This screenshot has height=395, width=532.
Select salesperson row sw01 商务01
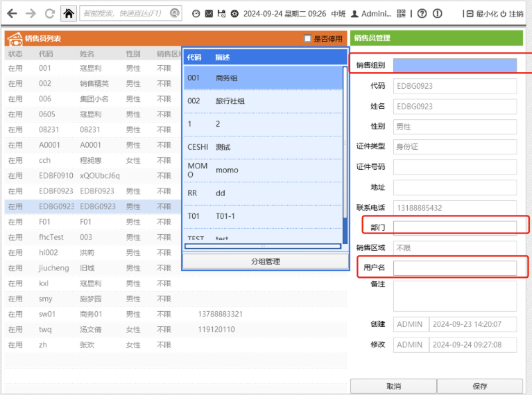[x=175, y=315]
